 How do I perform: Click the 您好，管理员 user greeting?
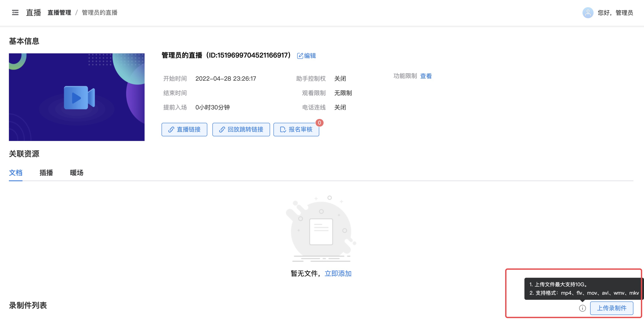click(x=615, y=12)
